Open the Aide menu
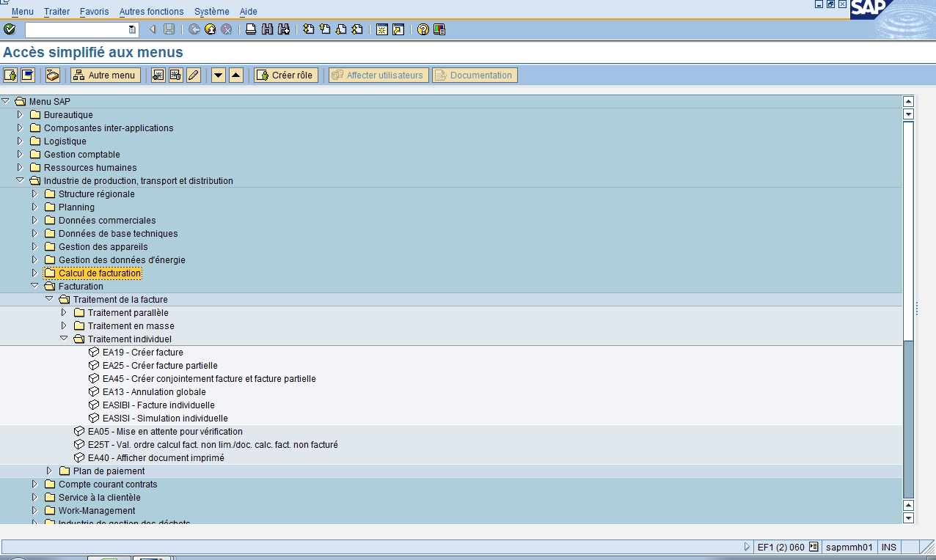 pos(249,12)
